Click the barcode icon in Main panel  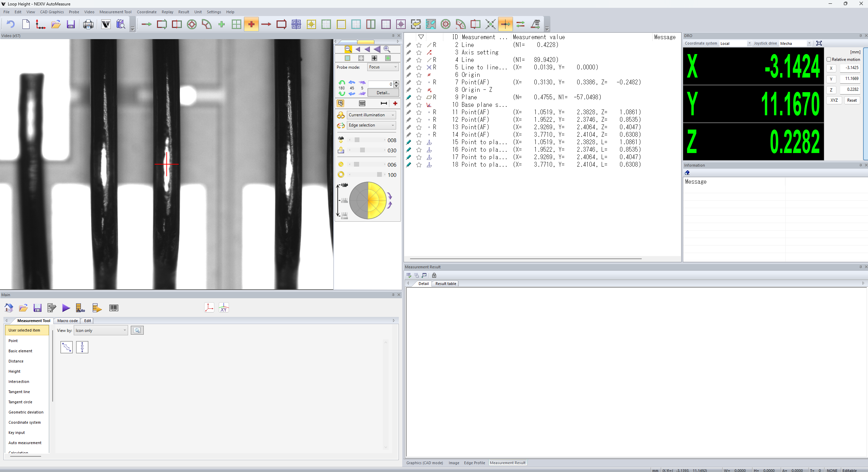pos(114,308)
